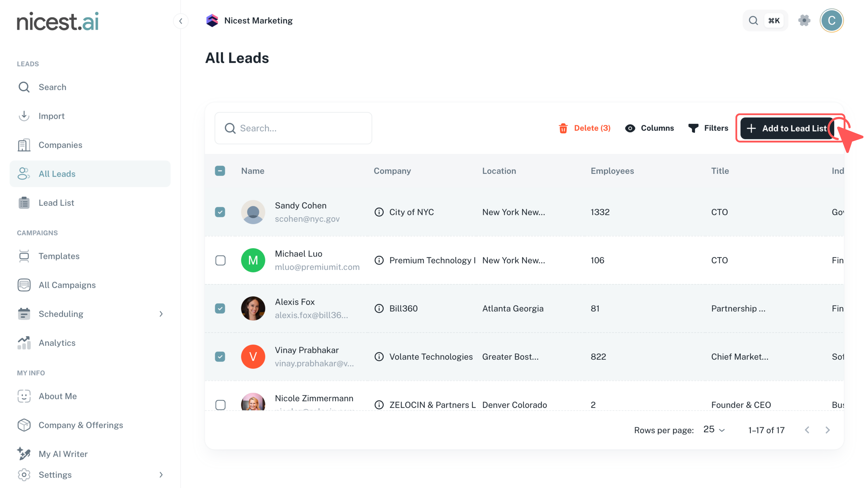The height and width of the screenshot is (488, 868).
Task: Click the ⌘K shortcut badge
Action: [x=774, y=21]
